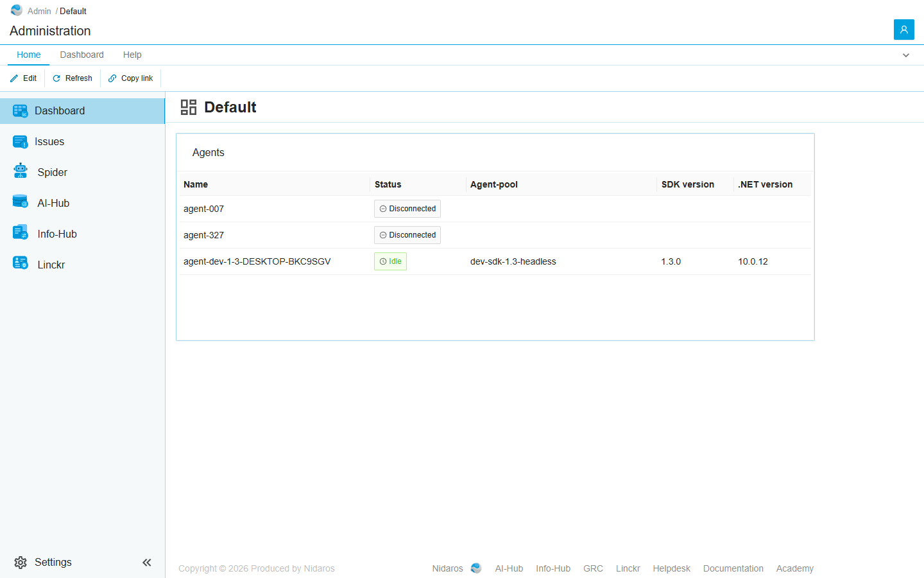The image size is (924, 578).
Task: Open AI-Hub via its sidebar icon
Action: coord(21,202)
